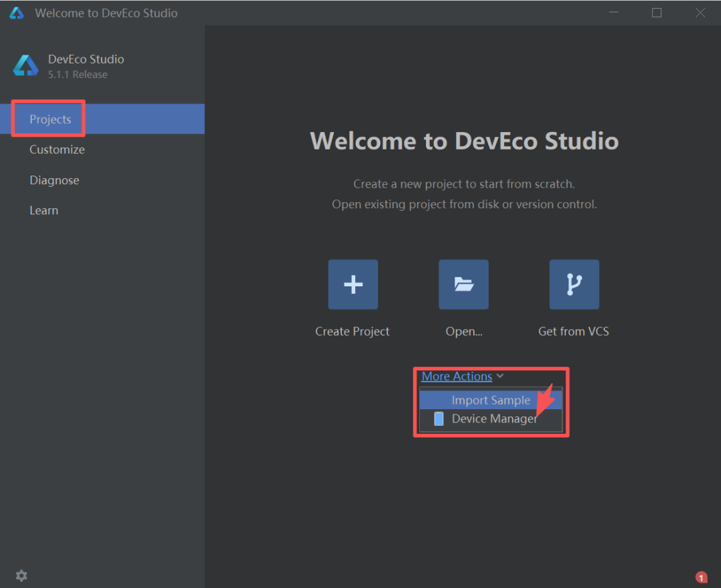This screenshot has height=588, width=721.
Task: Choose Device Manager from menu
Action: coord(491,419)
